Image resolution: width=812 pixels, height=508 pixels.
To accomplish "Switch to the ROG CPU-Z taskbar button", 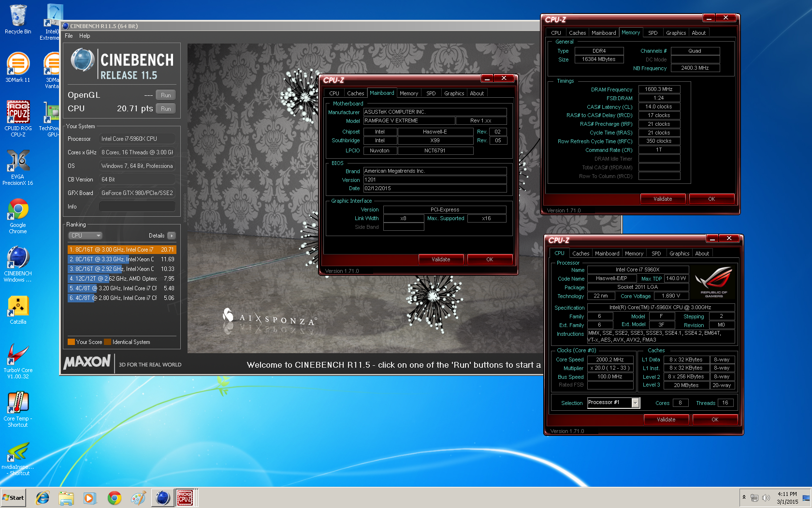I will [x=185, y=498].
